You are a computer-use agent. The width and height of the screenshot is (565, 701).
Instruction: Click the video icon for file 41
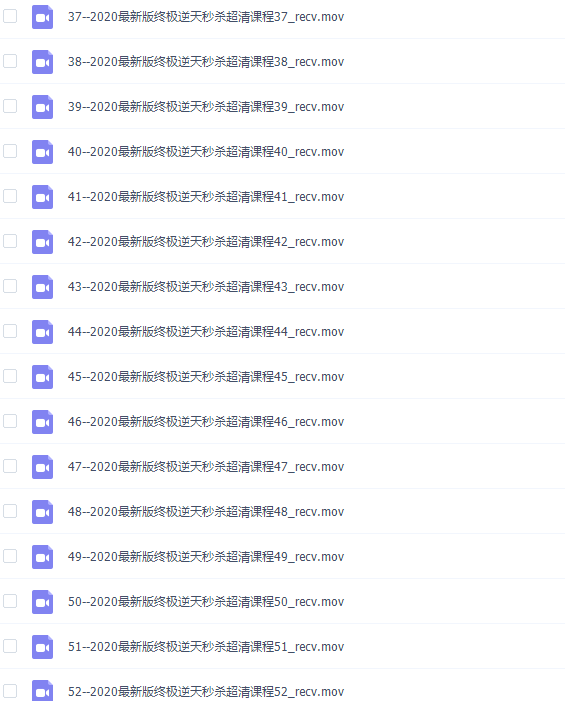point(42,197)
